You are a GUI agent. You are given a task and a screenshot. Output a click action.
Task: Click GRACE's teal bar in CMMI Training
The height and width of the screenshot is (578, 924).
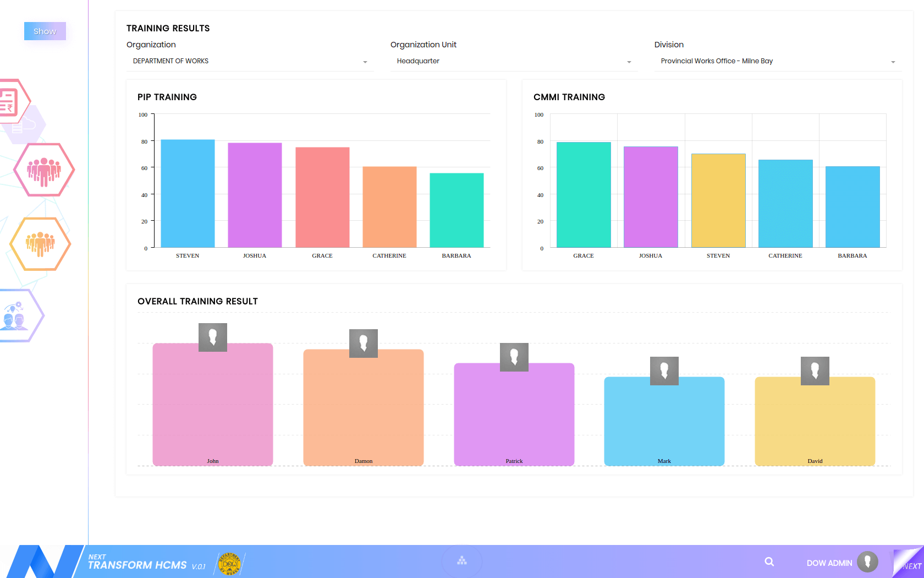pos(584,194)
